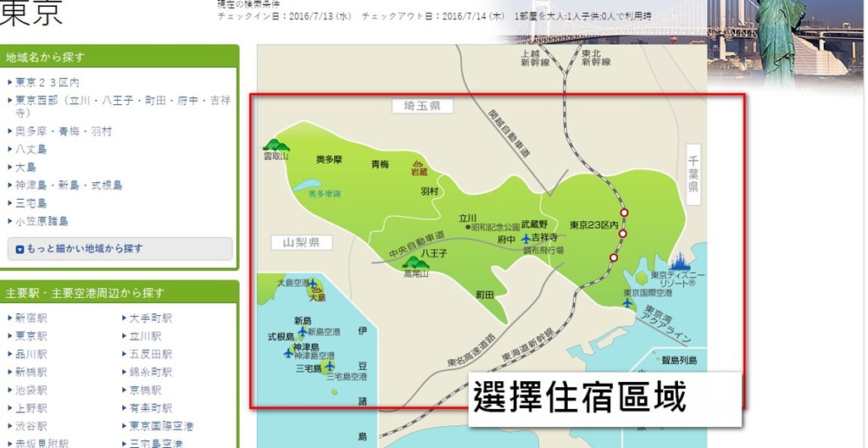Select 小笠原諸島 in the area list
This screenshot has height=448, width=868.
click(x=42, y=221)
